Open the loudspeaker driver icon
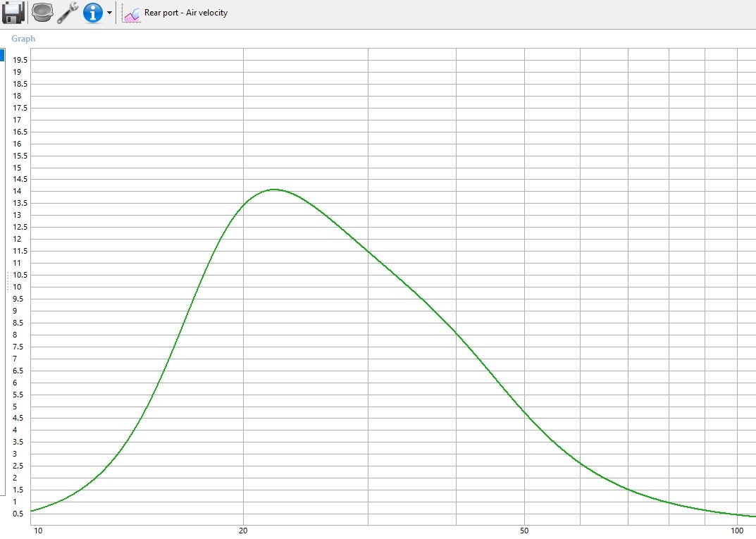The width and height of the screenshot is (756, 539). coord(42,12)
